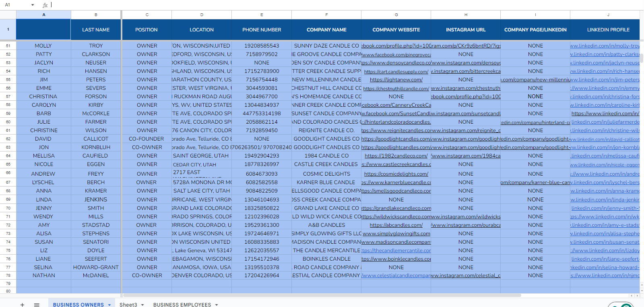Click into the formula bar

[346, 5]
